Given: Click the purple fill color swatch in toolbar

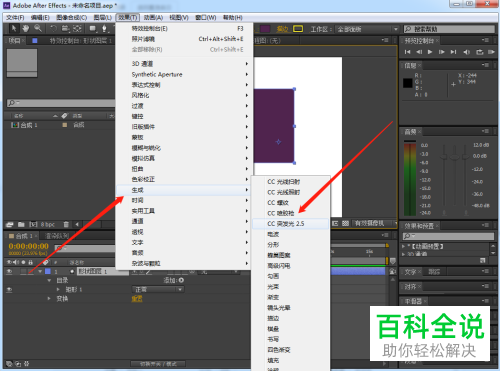Looking at the screenshot, I should pos(265,29).
